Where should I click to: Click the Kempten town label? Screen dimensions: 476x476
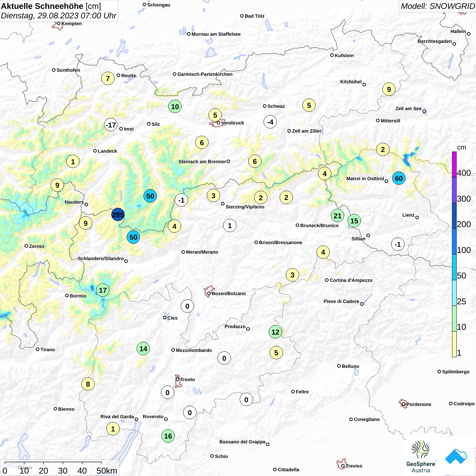click(x=72, y=23)
